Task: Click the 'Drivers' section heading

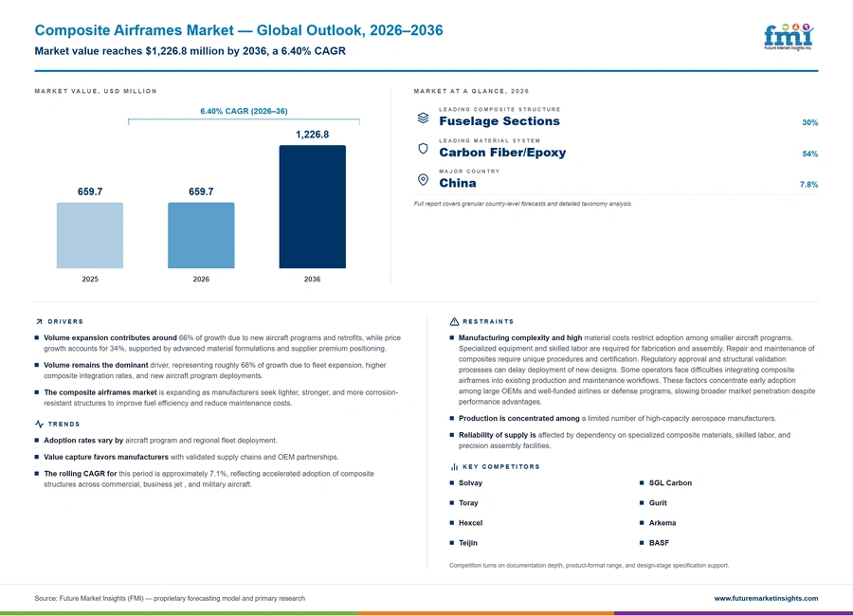Action: click(65, 321)
